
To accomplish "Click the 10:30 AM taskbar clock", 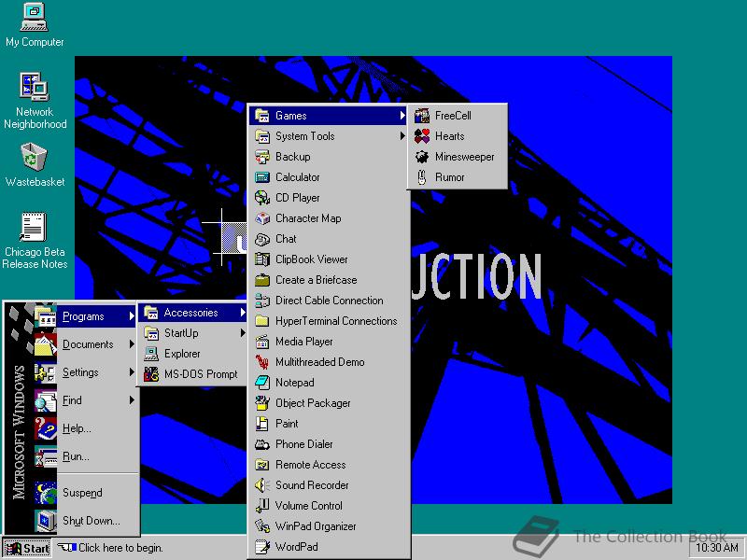I will (716, 548).
